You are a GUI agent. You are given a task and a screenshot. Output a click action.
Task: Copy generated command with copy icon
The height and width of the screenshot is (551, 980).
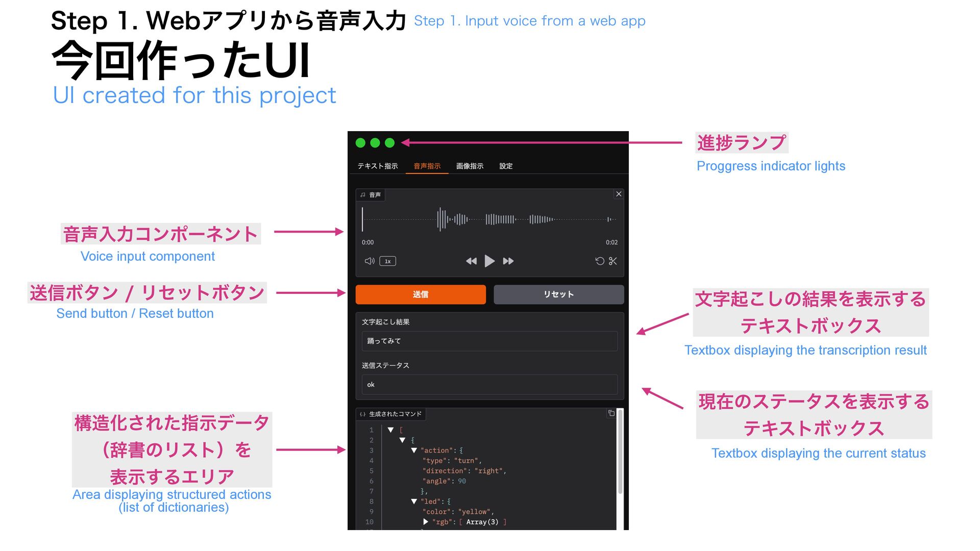click(611, 413)
